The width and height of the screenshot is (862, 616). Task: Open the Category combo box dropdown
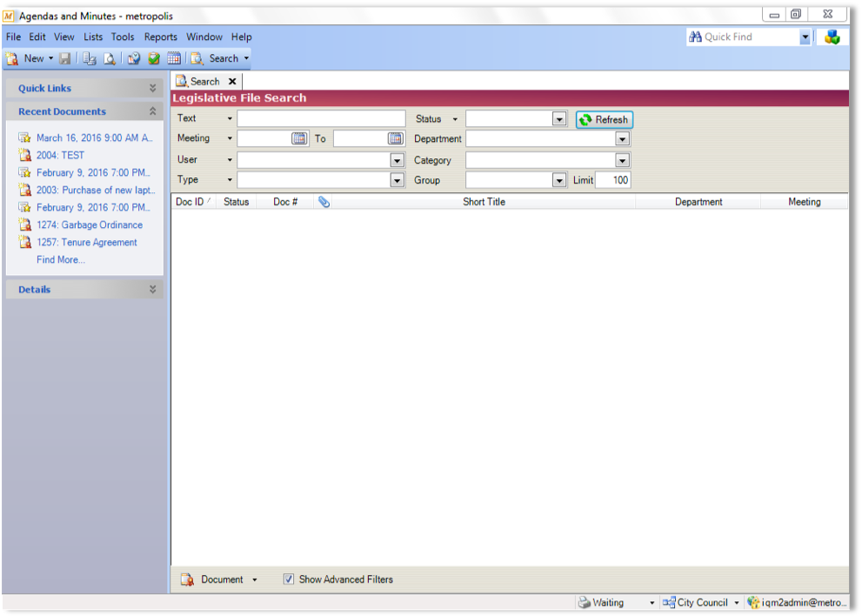pyautogui.click(x=622, y=160)
